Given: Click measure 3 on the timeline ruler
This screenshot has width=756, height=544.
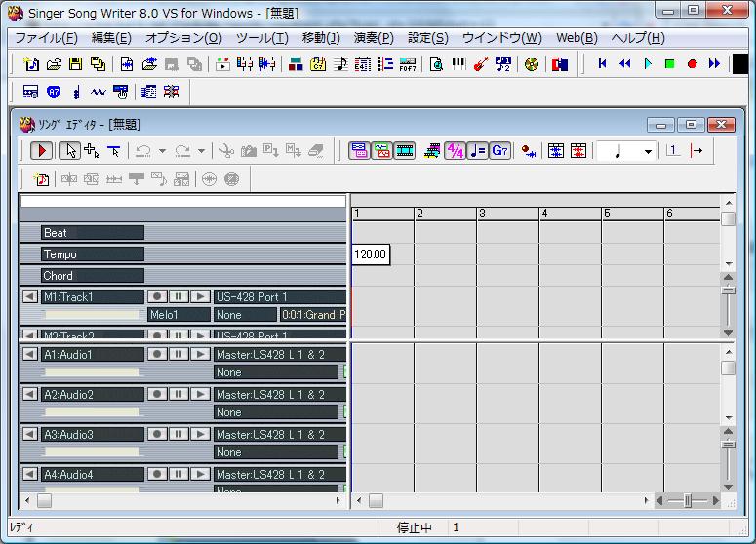Looking at the screenshot, I should (507, 214).
